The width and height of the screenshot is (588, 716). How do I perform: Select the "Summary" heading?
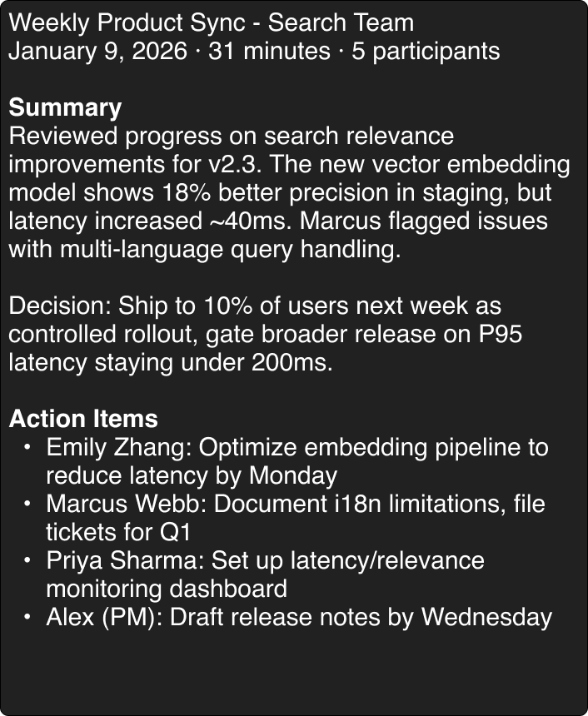point(65,107)
